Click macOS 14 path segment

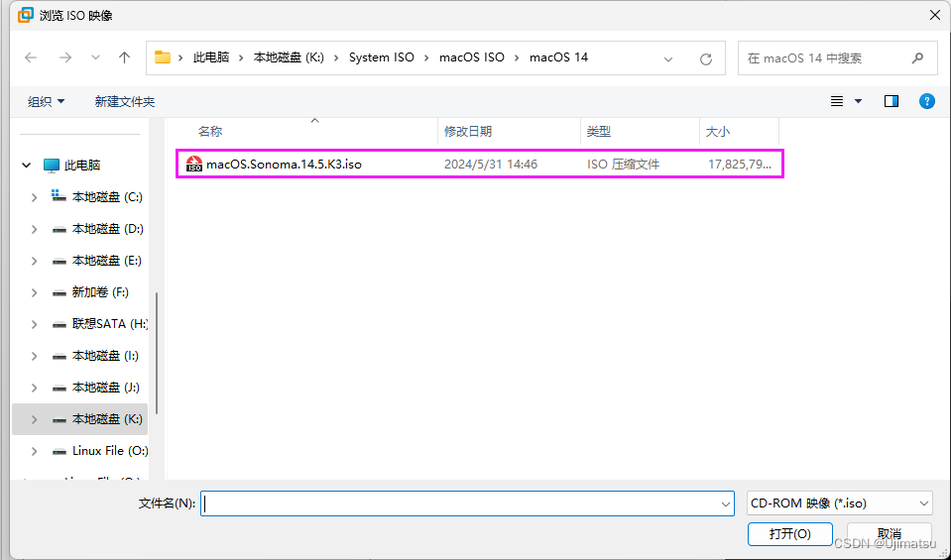click(558, 57)
